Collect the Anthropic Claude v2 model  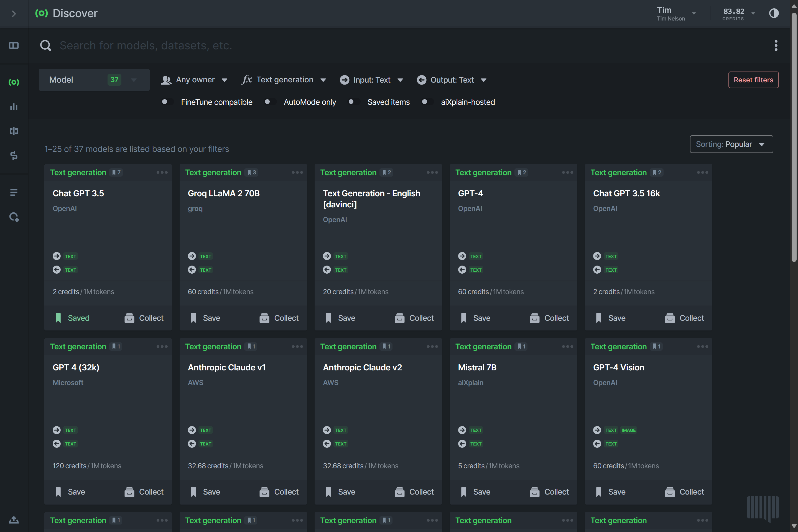coord(414,492)
